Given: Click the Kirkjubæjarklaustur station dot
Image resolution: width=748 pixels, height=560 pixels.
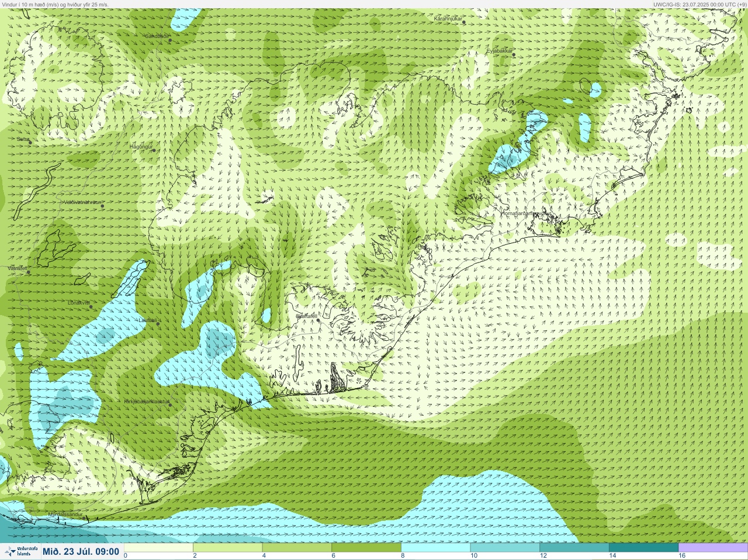Looking at the screenshot, I should (170, 405).
